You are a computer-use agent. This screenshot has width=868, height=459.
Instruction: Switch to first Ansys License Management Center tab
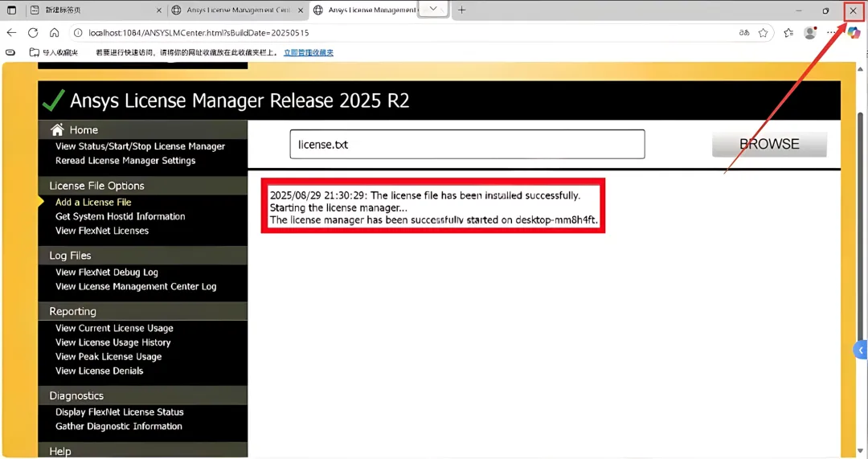click(x=238, y=10)
